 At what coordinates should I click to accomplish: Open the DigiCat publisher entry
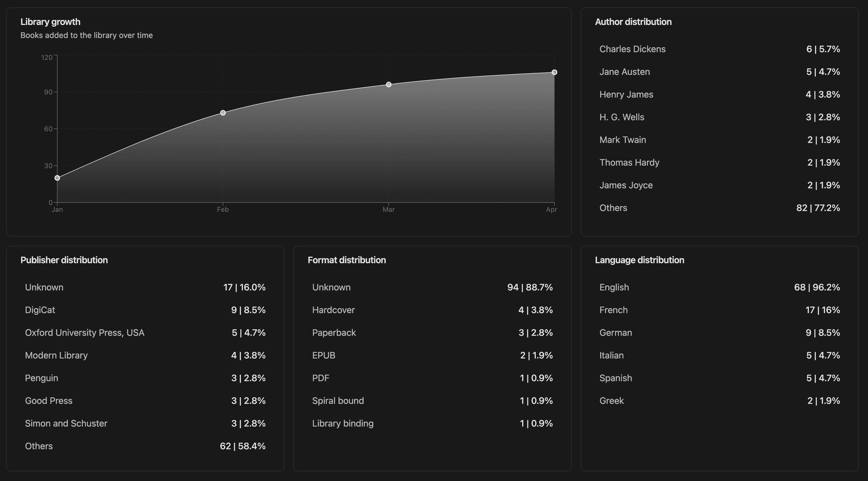click(40, 310)
